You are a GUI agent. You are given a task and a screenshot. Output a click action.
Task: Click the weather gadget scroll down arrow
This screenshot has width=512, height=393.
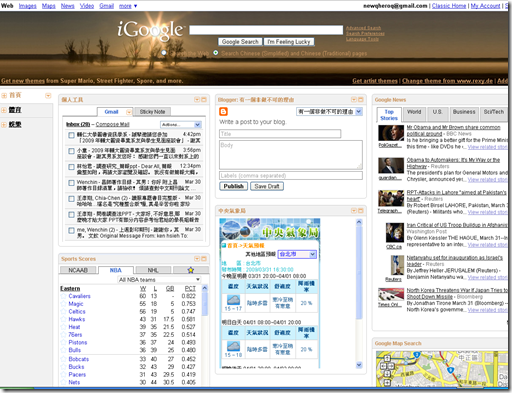pyautogui.click(x=359, y=365)
